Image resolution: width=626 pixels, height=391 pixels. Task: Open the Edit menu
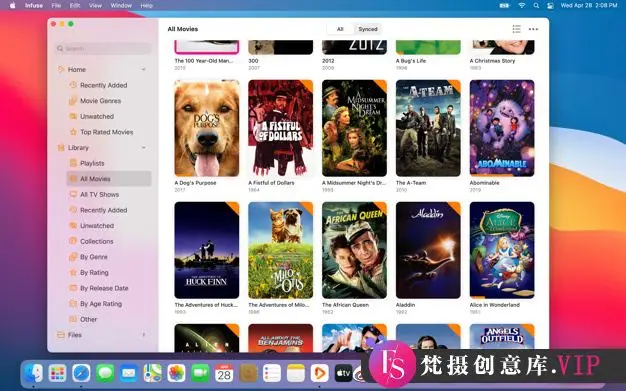tap(75, 6)
